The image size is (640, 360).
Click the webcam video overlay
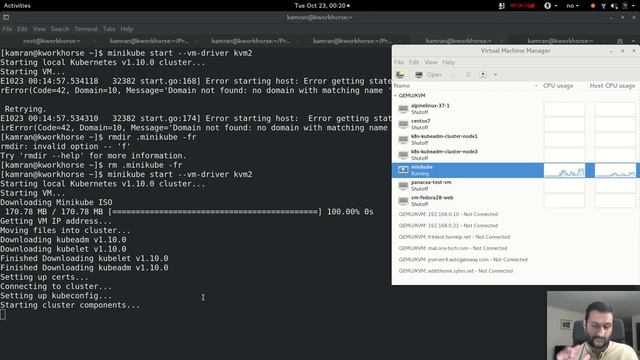point(593,325)
